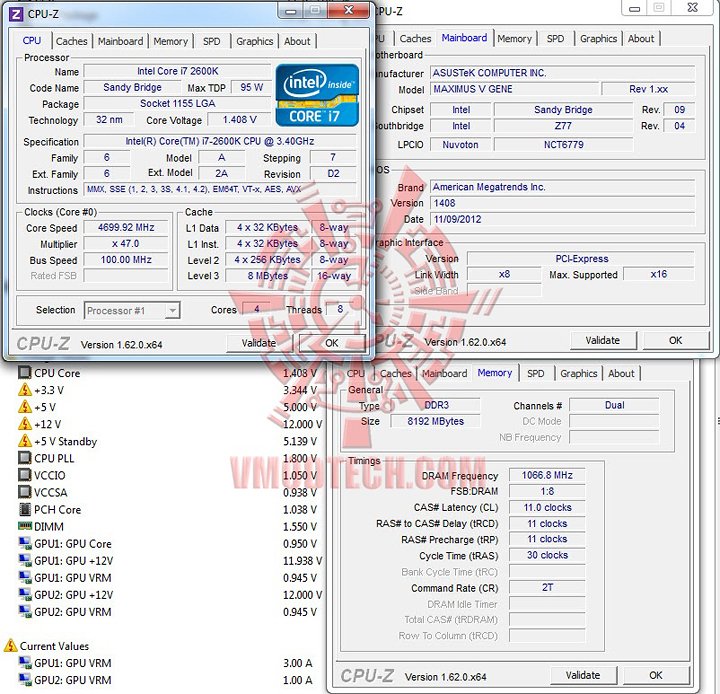Screen dimensions: 720x694
Task: Open Mainboard tab in front CPU-Z window
Action: 120,41
